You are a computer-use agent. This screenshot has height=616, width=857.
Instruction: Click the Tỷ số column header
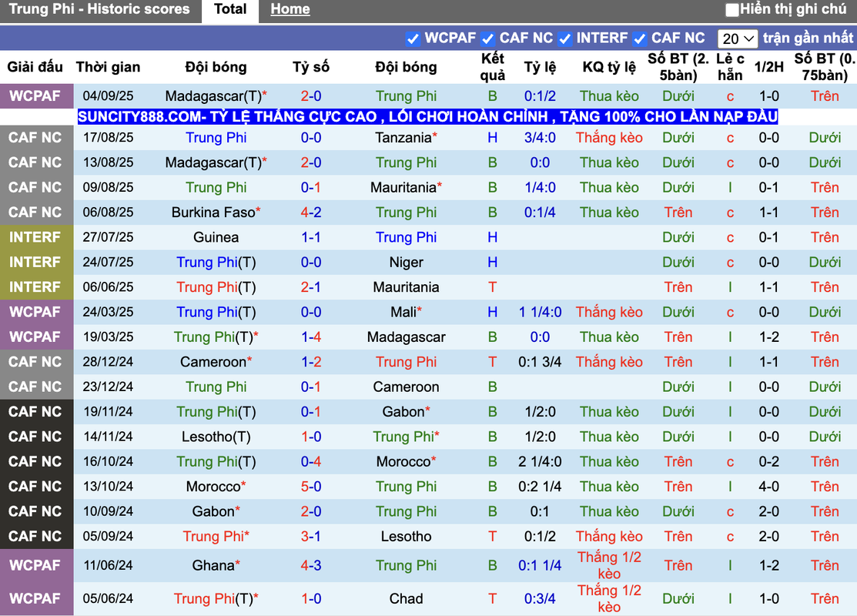(311, 67)
